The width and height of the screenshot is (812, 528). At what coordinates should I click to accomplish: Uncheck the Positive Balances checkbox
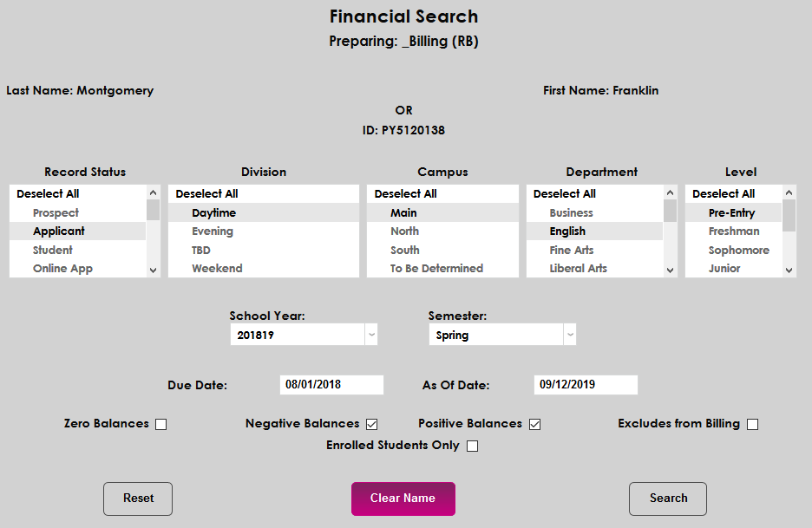pyautogui.click(x=534, y=425)
